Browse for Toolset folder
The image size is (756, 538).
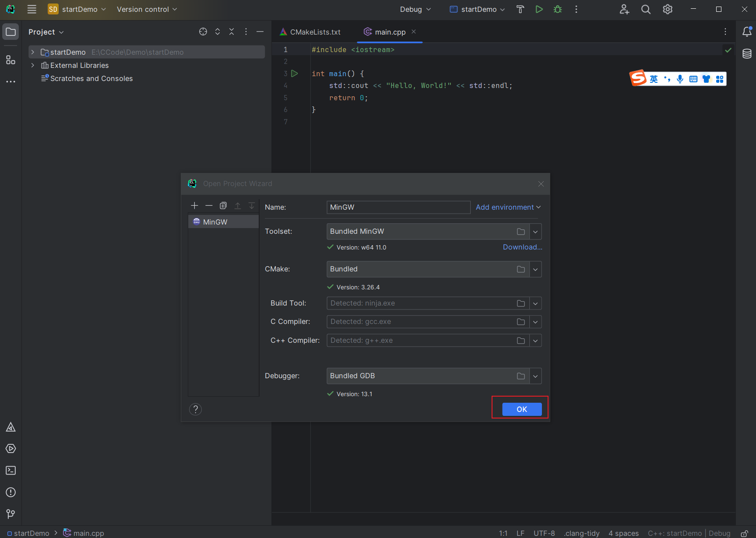[x=521, y=232]
